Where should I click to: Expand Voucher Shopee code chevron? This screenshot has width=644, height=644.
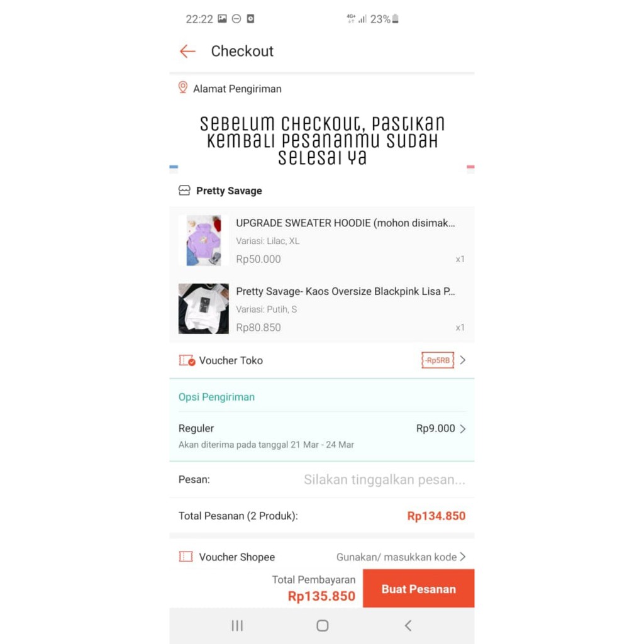pos(463,557)
